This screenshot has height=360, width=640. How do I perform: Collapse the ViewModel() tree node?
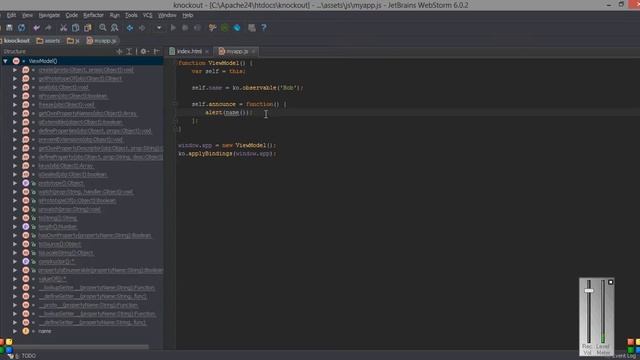5,61
